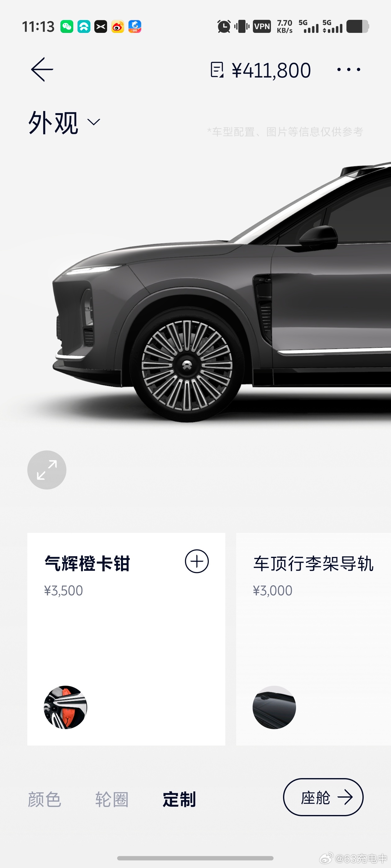Expand car image to fullscreen

coord(47,470)
